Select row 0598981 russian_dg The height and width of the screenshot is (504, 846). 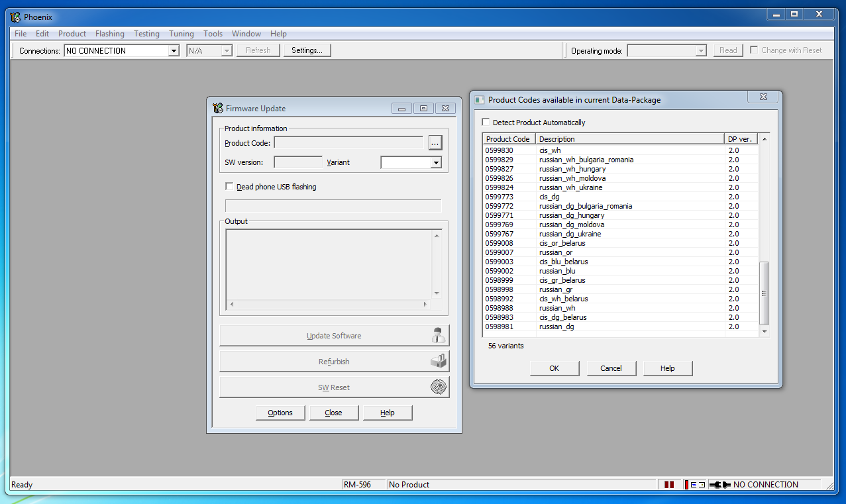[620, 327]
